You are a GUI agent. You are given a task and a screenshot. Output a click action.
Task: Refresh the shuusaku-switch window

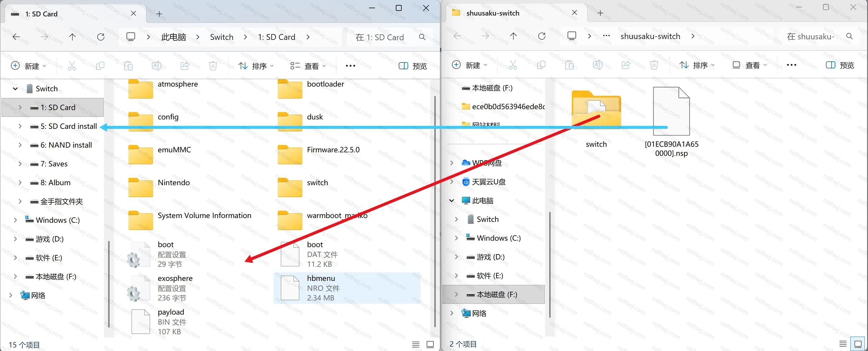click(x=542, y=36)
